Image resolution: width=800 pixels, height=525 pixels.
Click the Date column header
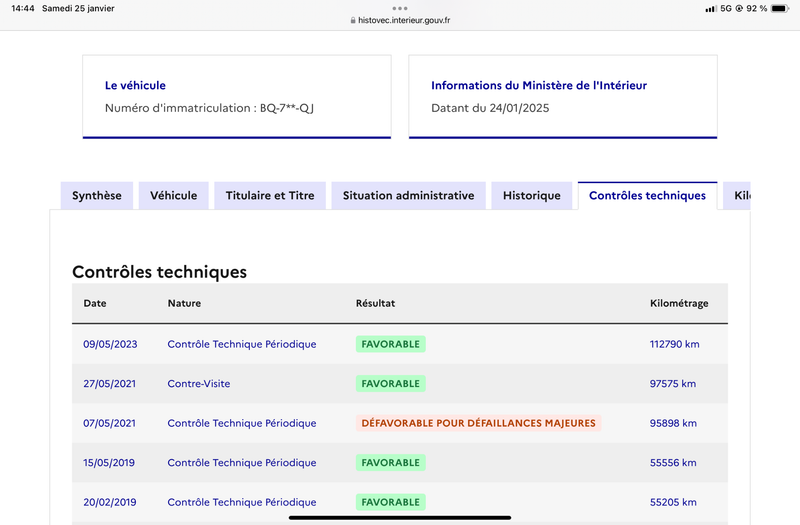(x=95, y=303)
